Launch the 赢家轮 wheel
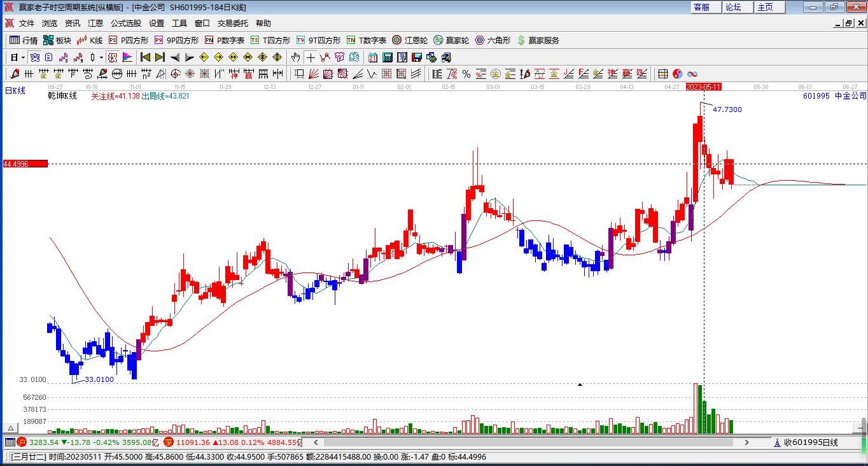Screen dimensions: 868x466 click(451, 40)
